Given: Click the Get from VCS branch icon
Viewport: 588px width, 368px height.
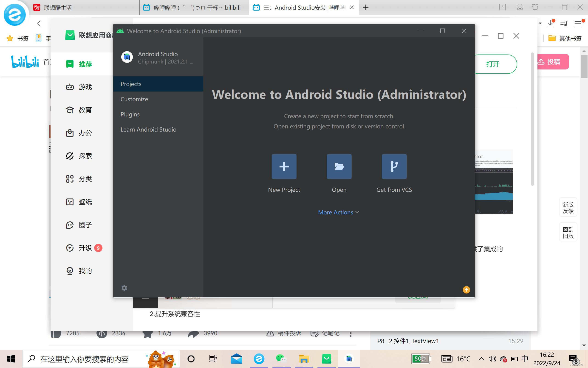Looking at the screenshot, I should tap(394, 167).
